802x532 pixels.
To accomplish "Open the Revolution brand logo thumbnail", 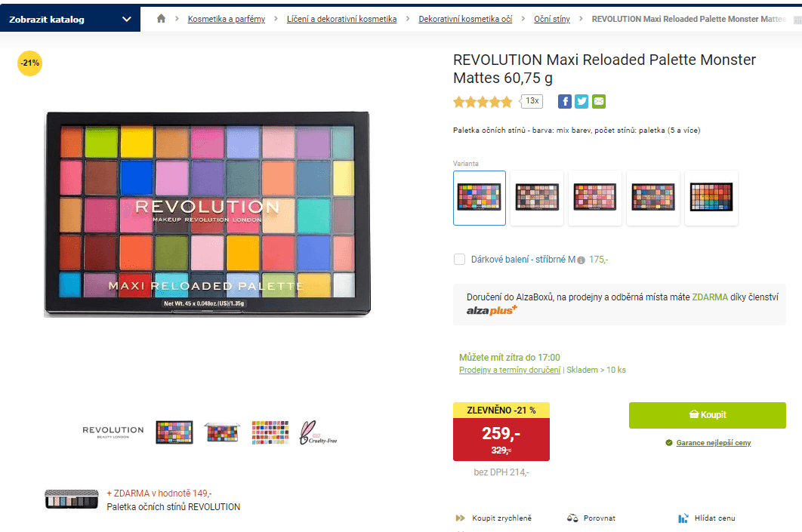I will [113, 432].
